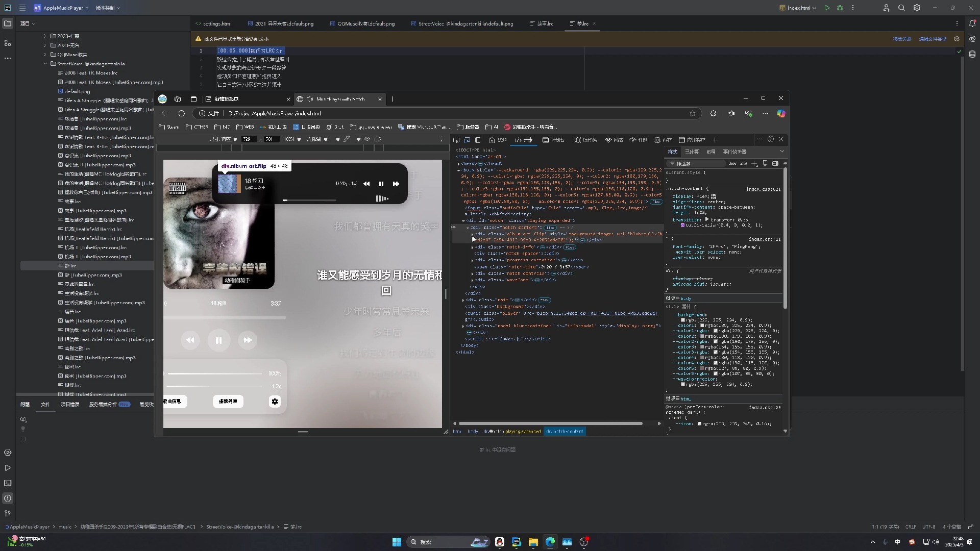Open the Steam bookmark folder
The image size is (980, 551).
pyautogui.click(x=169, y=127)
